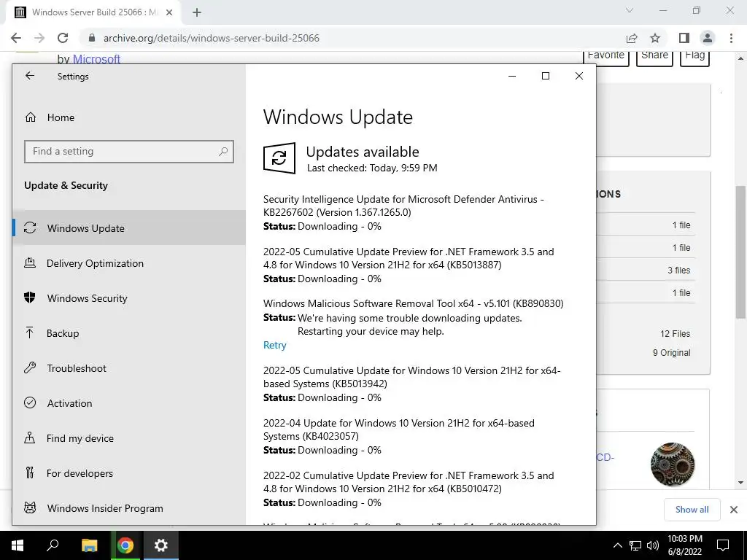Select KB4023057 update entry

[399, 429]
